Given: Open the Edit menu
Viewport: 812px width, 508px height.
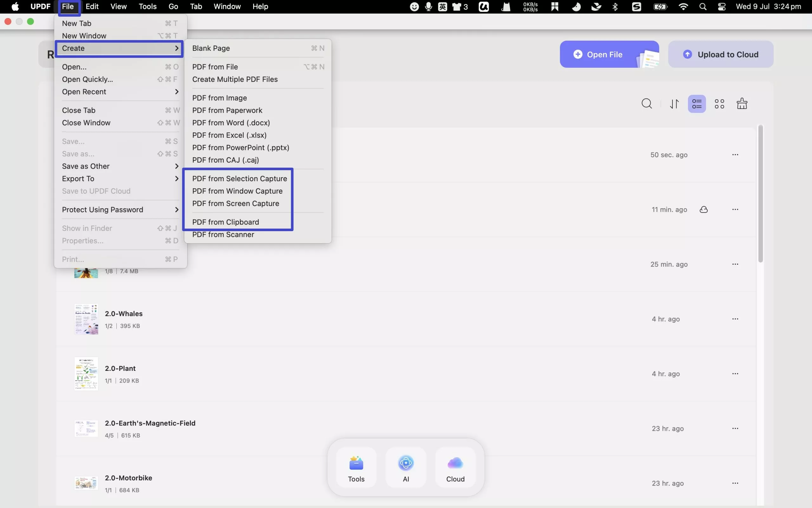Looking at the screenshot, I should 92,6.
